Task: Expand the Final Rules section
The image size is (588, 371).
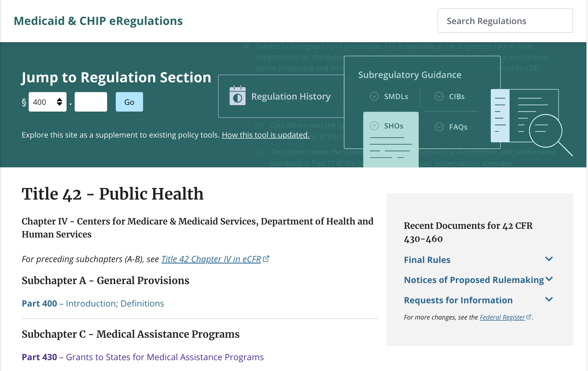Action: pyautogui.click(x=478, y=260)
